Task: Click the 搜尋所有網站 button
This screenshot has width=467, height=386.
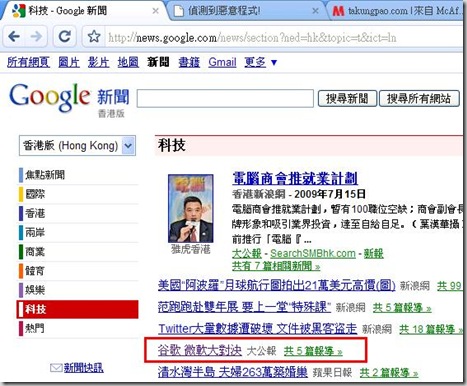Action: pos(419,98)
